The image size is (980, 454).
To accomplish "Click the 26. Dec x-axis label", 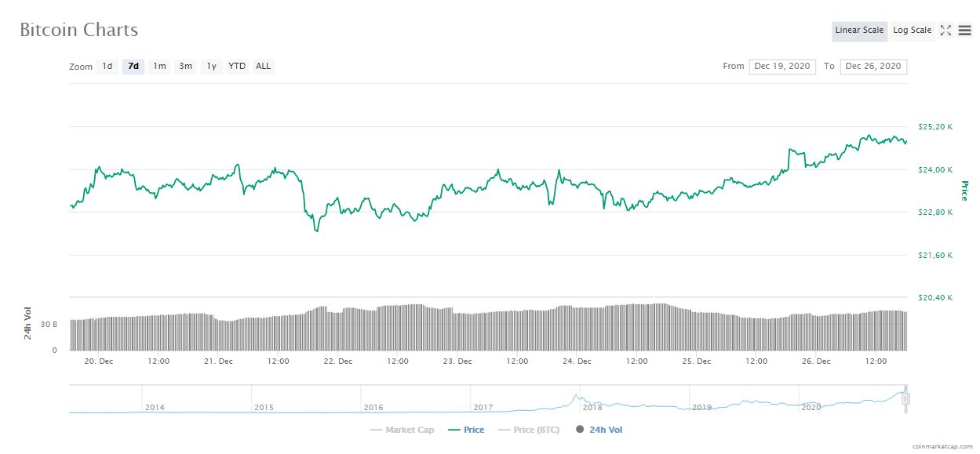I will click(816, 361).
